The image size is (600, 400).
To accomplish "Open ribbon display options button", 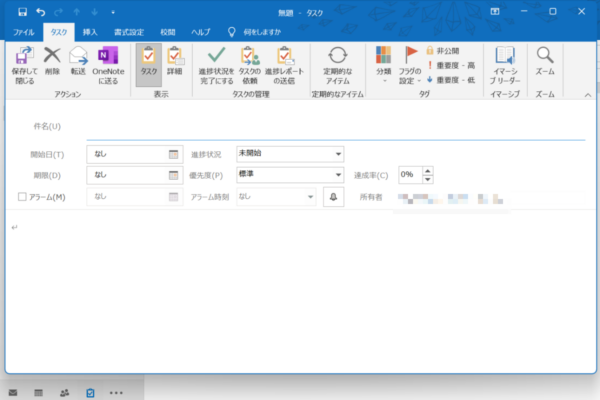I will tap(495, 11).
